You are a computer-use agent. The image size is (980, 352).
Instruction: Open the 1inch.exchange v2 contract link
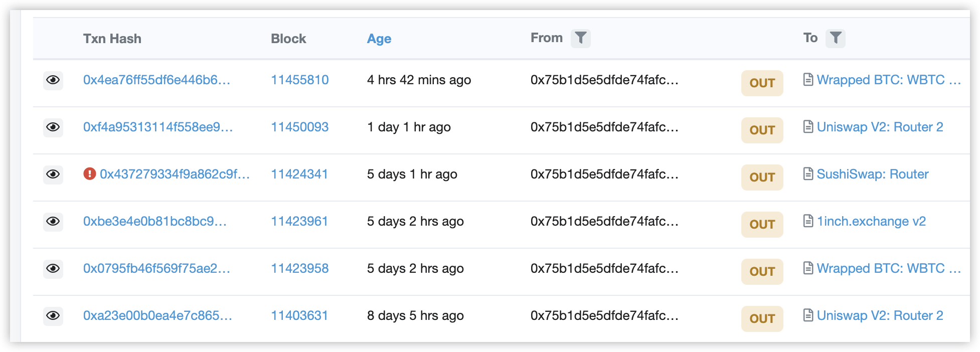point(871,221)
